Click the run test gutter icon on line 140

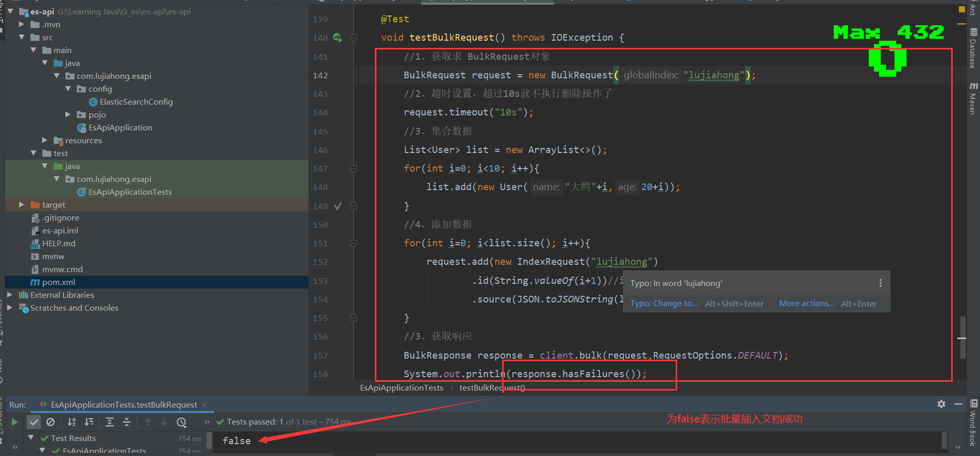click(337, 38)
